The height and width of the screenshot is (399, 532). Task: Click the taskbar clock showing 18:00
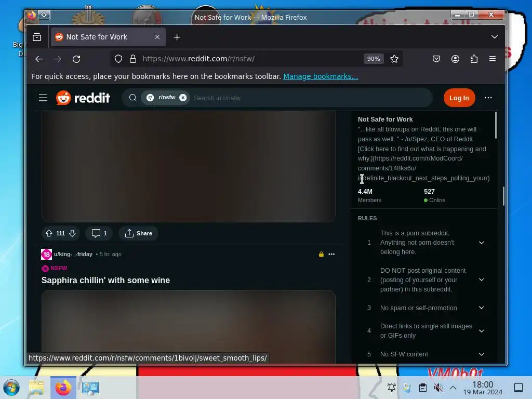point(483,388)
